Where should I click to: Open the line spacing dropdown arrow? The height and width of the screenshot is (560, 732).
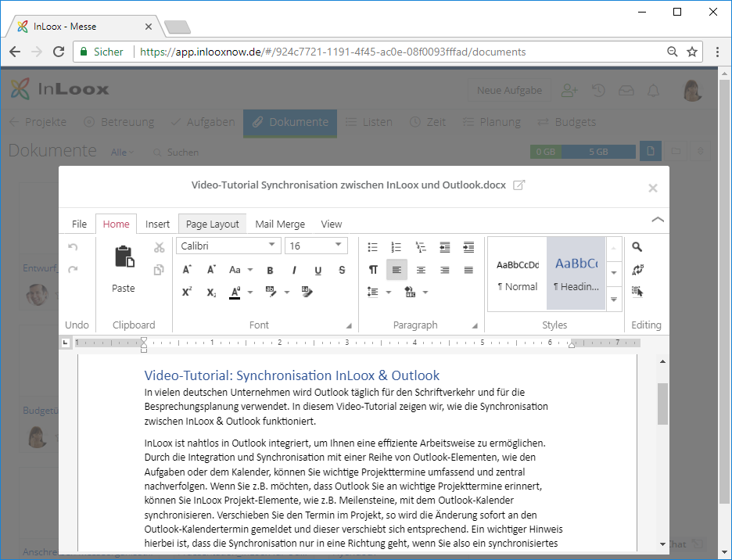[389, 293]
